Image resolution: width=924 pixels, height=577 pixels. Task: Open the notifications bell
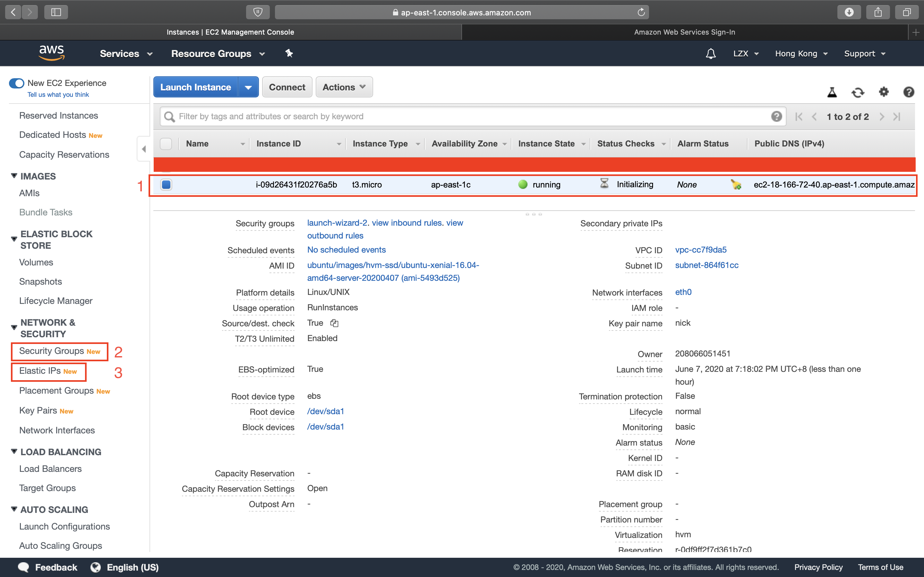(711, 54)
